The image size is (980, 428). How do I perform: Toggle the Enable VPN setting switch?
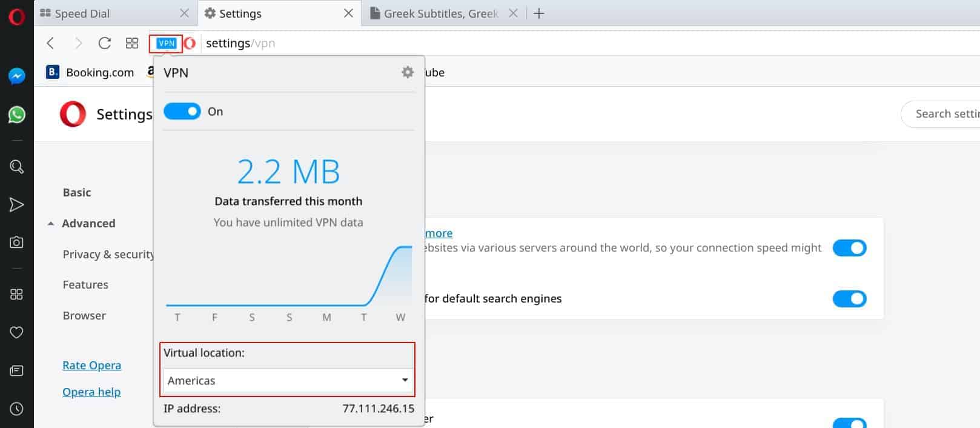coord(849,247)
